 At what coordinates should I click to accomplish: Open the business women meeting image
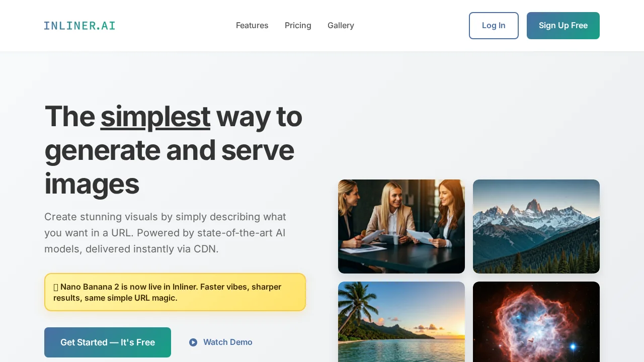click(401, 226)
